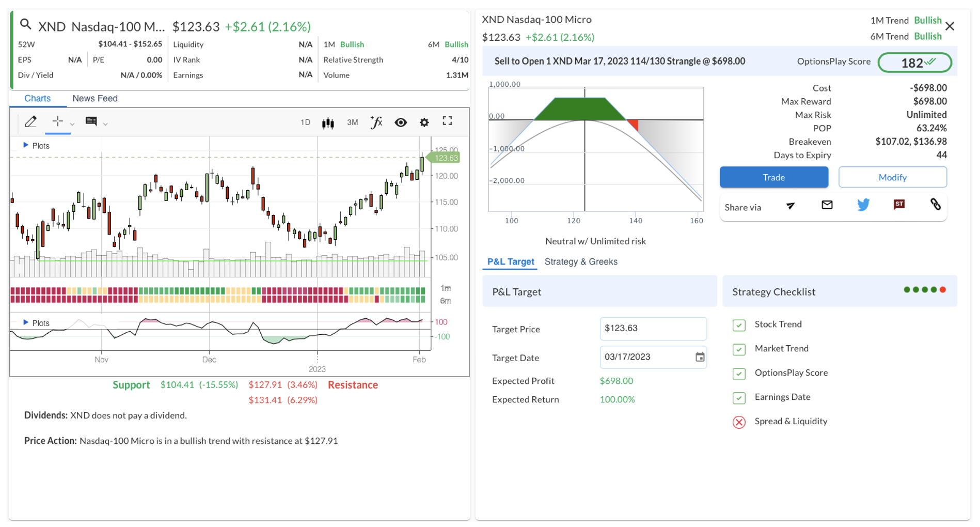Click the annotation comment icon
Image resolution: width=980 pixels, height=527 pixels.
coord(91,121)
